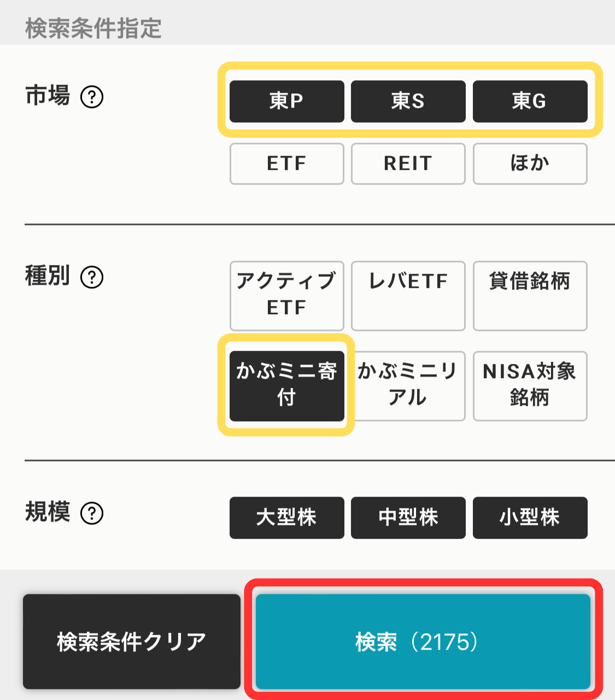Deselect the 中型株 size filter

click(408, 517)
